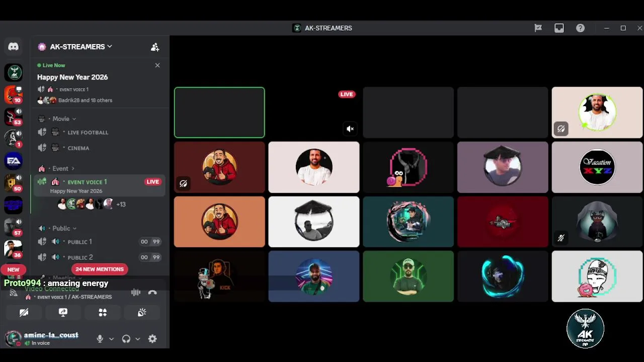
Task: Click the LIVE badge next to EVENT VOICE 1
Action: point(153,182)
